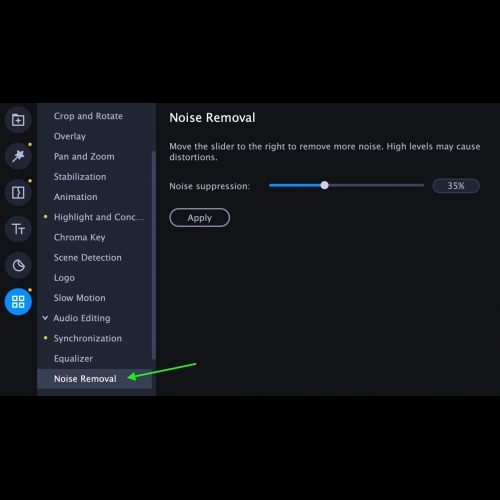Select Animation from tools list

click(76, 197)
